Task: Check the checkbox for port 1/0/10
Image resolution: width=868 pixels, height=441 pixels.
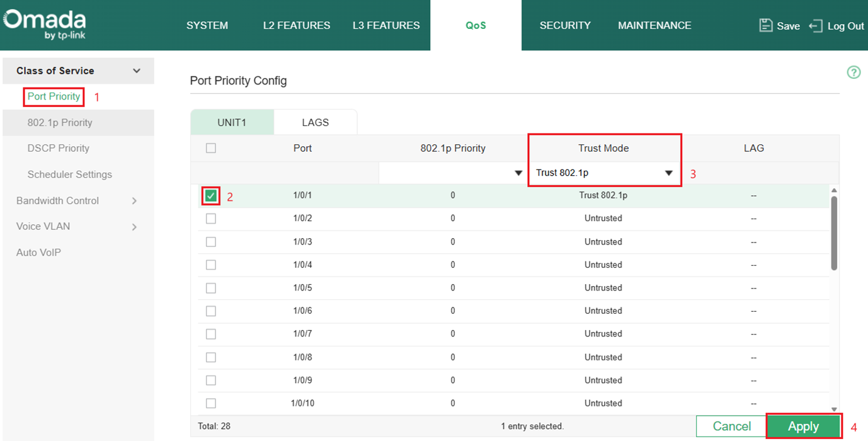Action: tap(211, 403)
